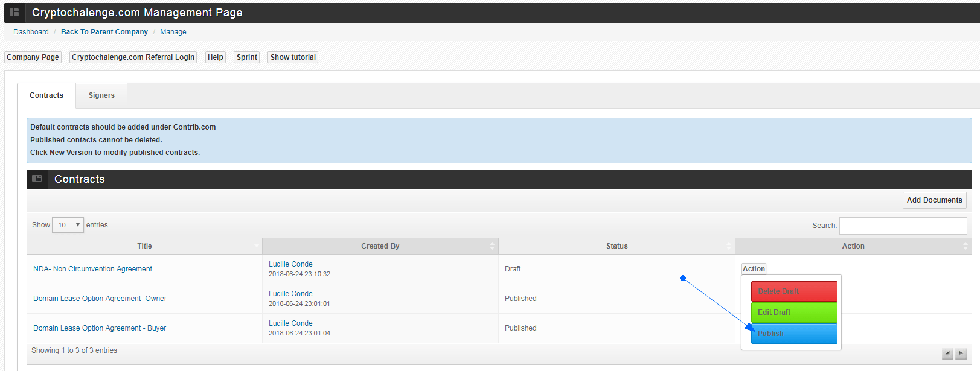Click the header grid icon beside page title
Viewport: 980px width, 371px height.
14,13
